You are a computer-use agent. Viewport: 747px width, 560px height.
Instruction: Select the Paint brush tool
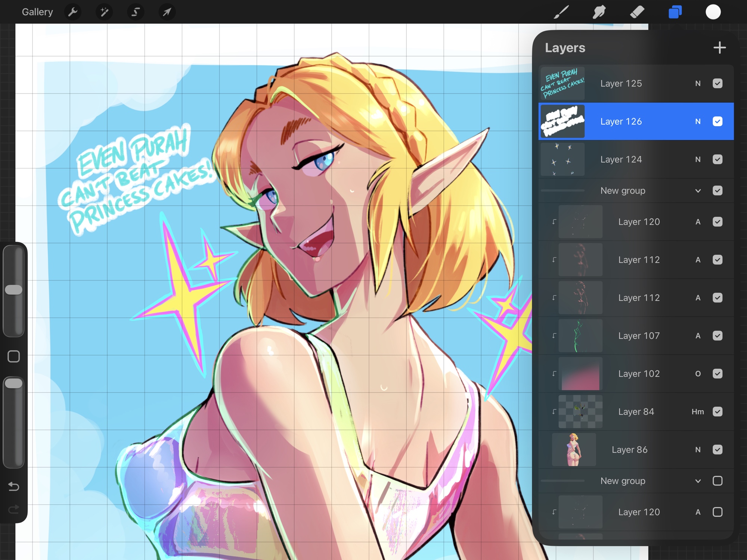coord(561,12)
